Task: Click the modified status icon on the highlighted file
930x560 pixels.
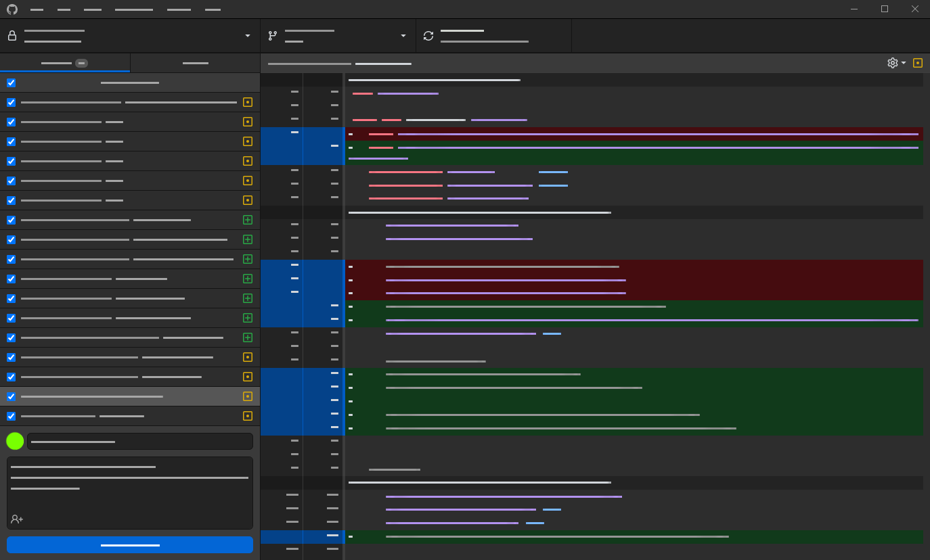Action: pyautogui.click(x=248, y=396)
